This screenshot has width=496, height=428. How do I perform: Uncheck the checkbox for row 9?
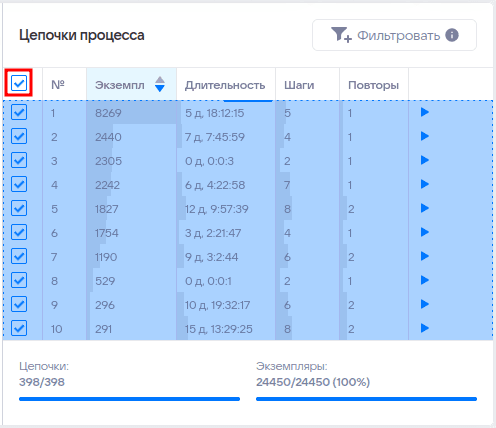coord(19,304)
